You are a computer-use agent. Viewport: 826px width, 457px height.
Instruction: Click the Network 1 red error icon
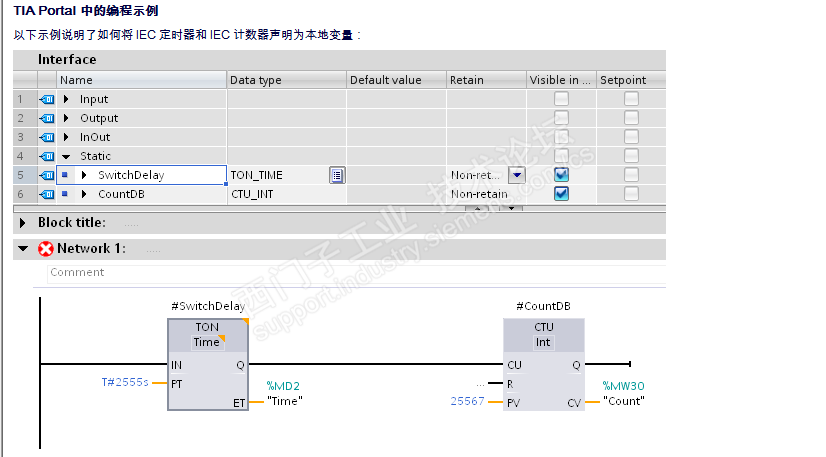pos(46,249)
